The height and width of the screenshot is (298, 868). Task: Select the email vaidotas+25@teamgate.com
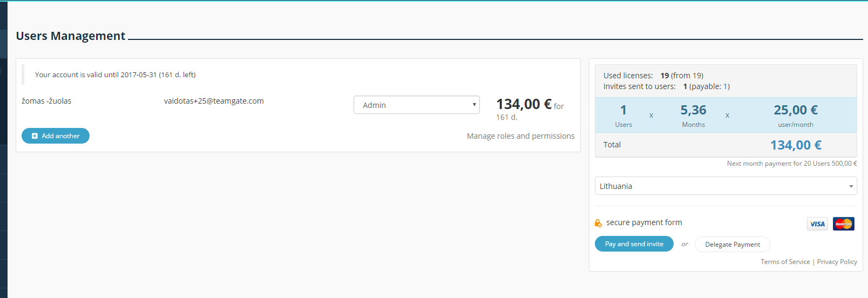coord(214,101)
